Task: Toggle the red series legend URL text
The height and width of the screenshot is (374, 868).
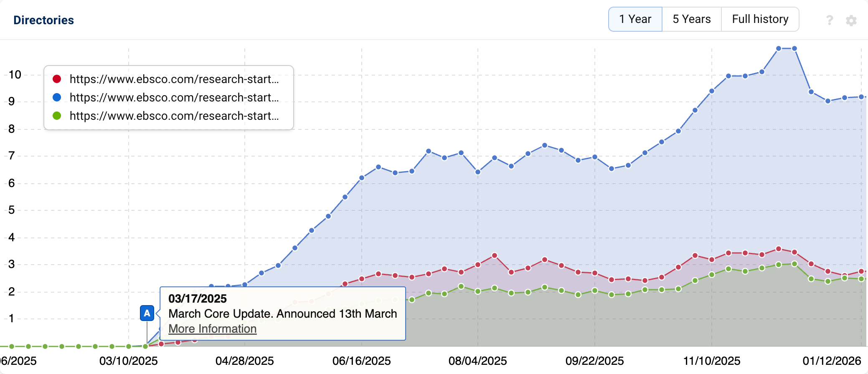Action: pos(174,79)
